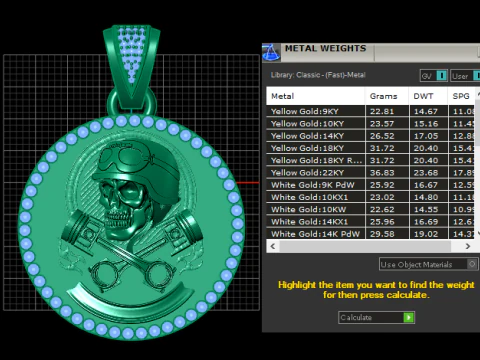
Task: Select the Yellow Gold:18KY row
Action: point(371,148)
